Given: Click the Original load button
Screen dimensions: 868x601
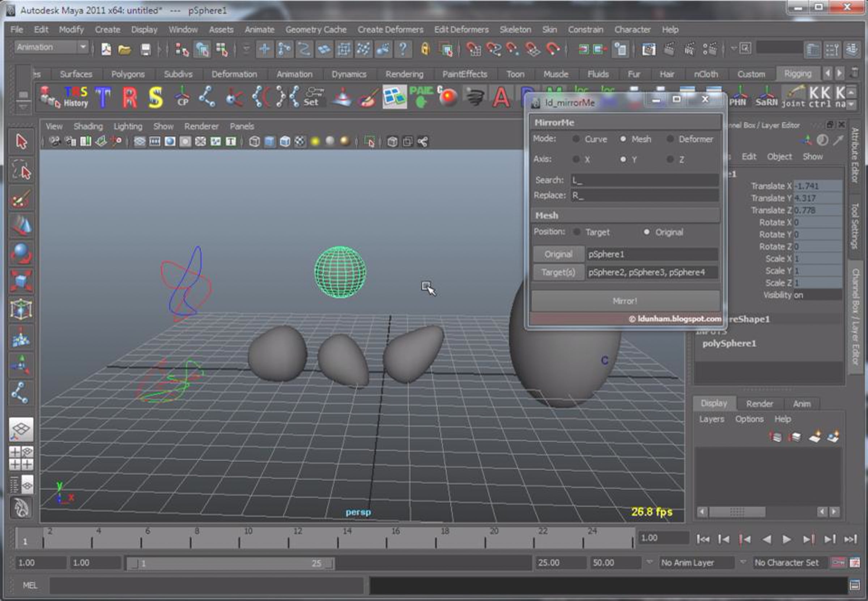Looking at the screenshot, I should click(x=558, y=254).
